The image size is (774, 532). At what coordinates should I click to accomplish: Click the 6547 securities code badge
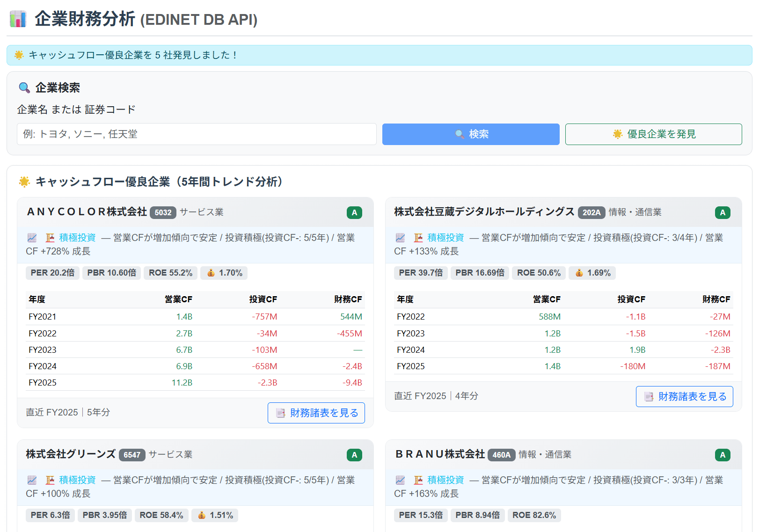pos(132,455)
